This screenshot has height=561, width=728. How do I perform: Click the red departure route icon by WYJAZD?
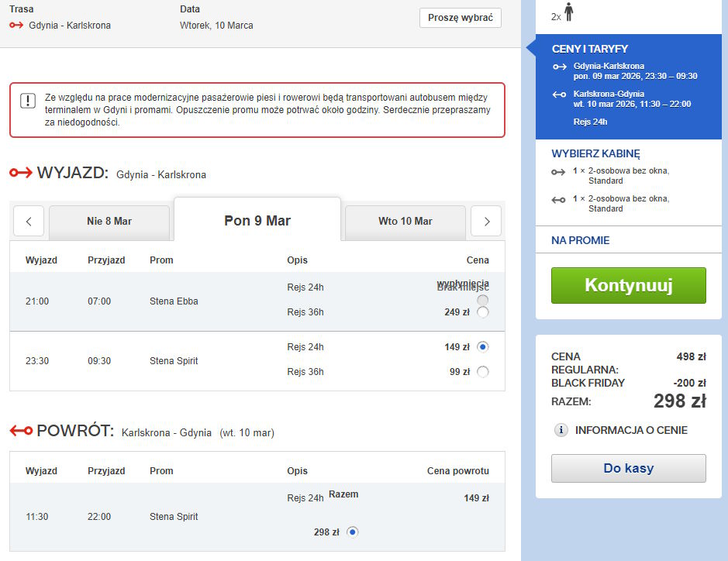point(20,173)
